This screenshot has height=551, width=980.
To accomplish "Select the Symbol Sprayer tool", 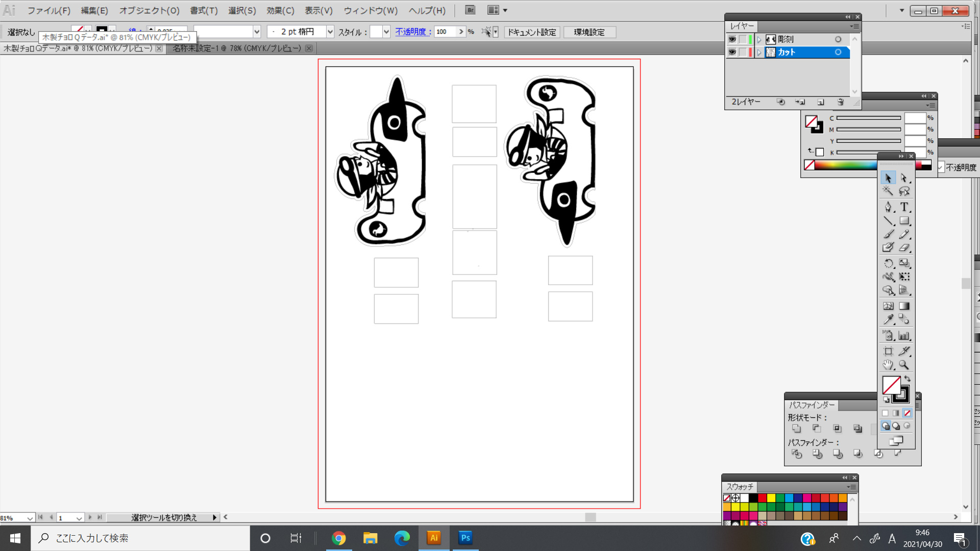I will coord(888,336).
